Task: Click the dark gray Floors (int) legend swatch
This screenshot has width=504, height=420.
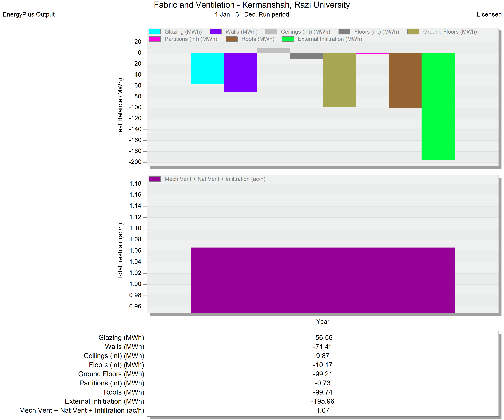Action: click(344, 32)
